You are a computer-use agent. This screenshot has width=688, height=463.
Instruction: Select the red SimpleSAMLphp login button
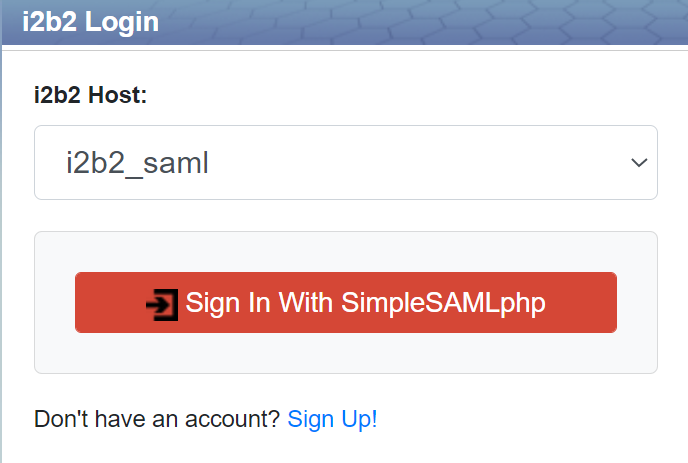pos(345,302)
